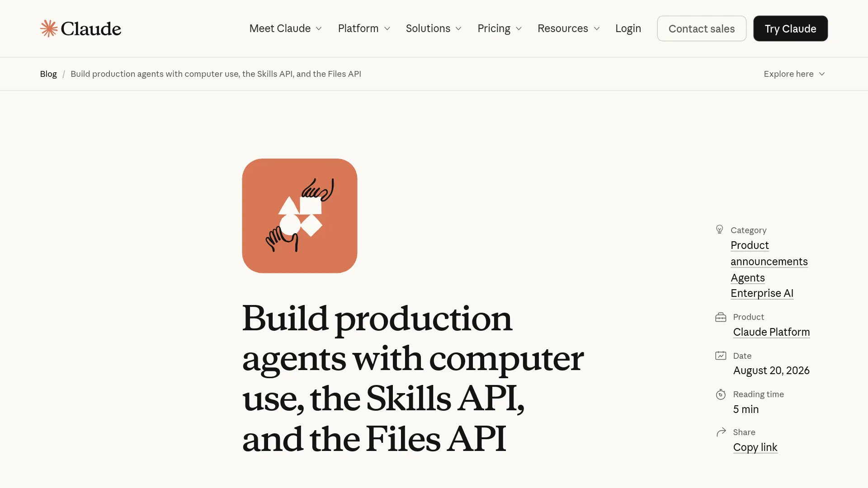868x488 pixels.
Task: Go to the Login page
Action: [628, 28]
